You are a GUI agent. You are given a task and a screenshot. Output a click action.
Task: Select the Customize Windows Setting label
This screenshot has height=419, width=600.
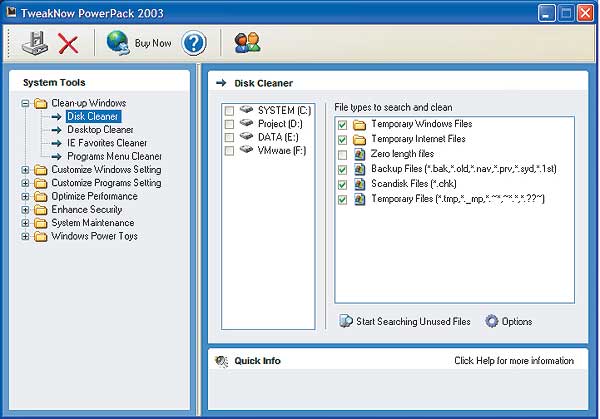click(106, 170)
